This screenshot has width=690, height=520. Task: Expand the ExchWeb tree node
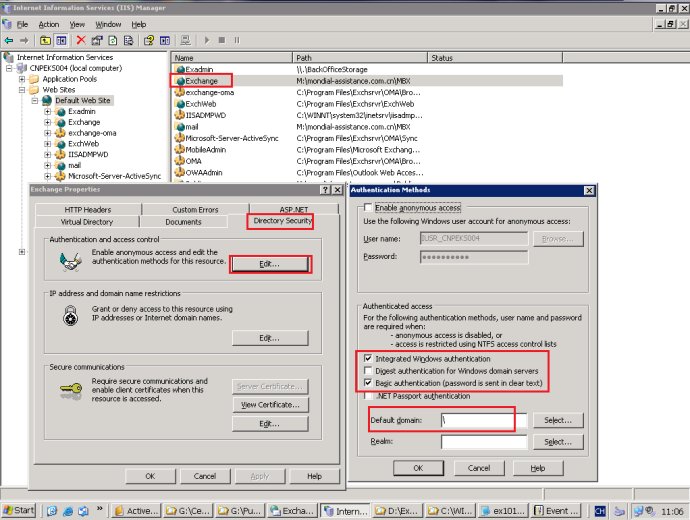pos(48,144)
